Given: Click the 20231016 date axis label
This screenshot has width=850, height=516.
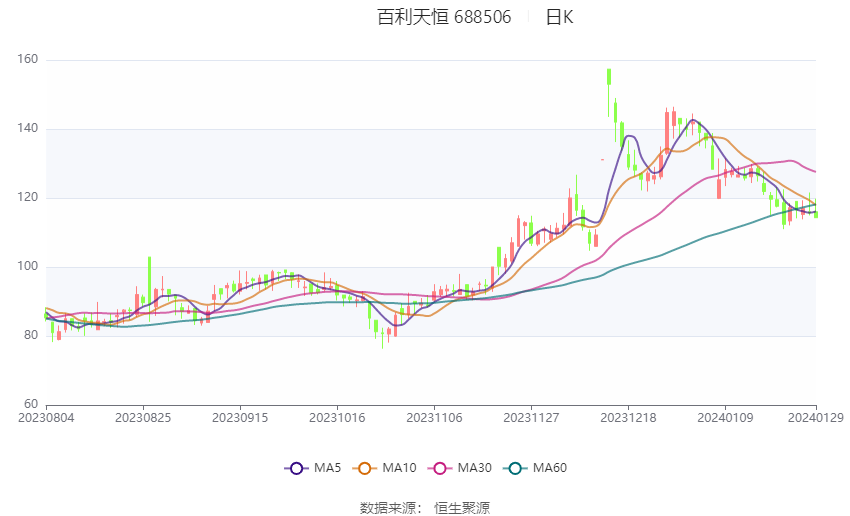Looking at the screenshot, I should (337, 418).
